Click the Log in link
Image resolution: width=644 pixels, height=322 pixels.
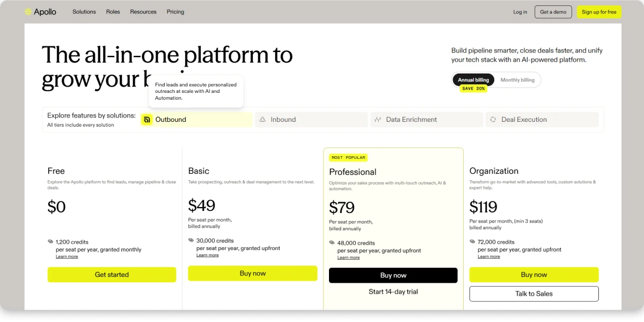520,12
